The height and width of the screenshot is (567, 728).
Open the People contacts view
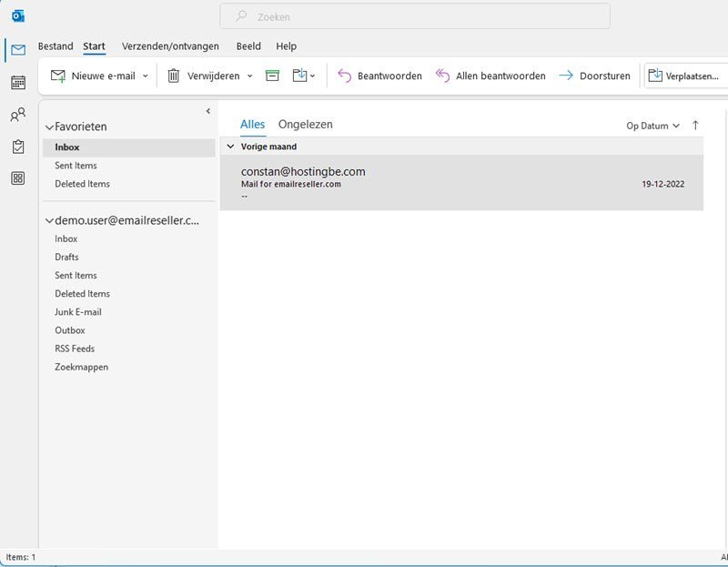tap(18, 115)
